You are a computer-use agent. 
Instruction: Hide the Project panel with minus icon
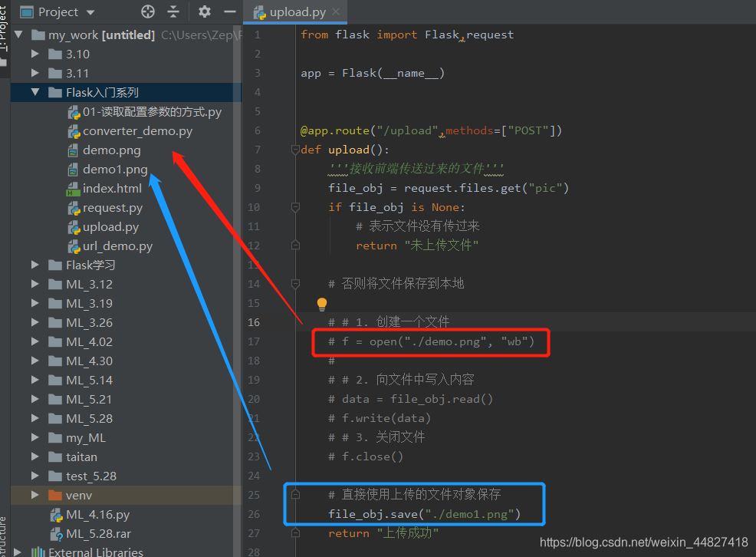[x=230, y=12]
